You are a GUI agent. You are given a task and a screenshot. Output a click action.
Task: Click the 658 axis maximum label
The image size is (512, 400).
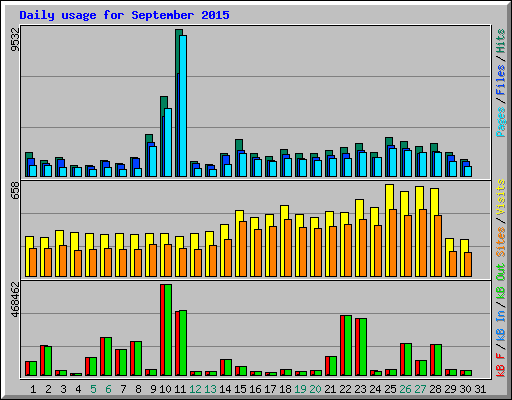[15, 191]
